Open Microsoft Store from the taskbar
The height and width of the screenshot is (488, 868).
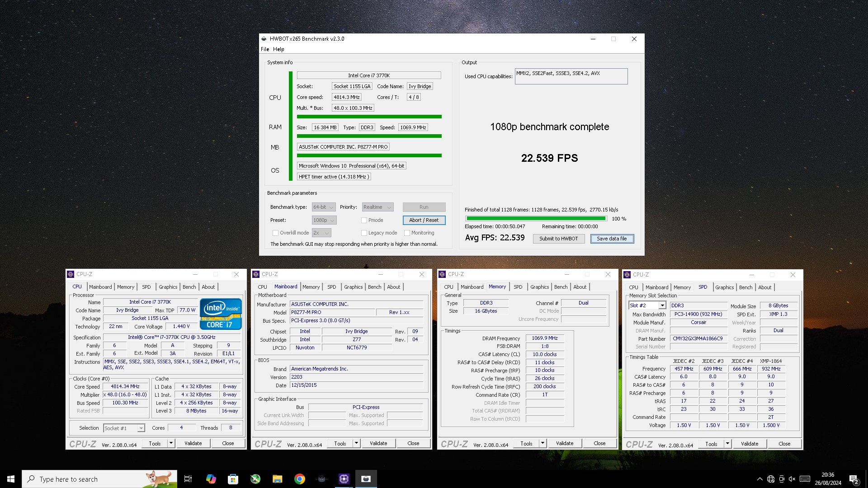[x=233, y=479]
